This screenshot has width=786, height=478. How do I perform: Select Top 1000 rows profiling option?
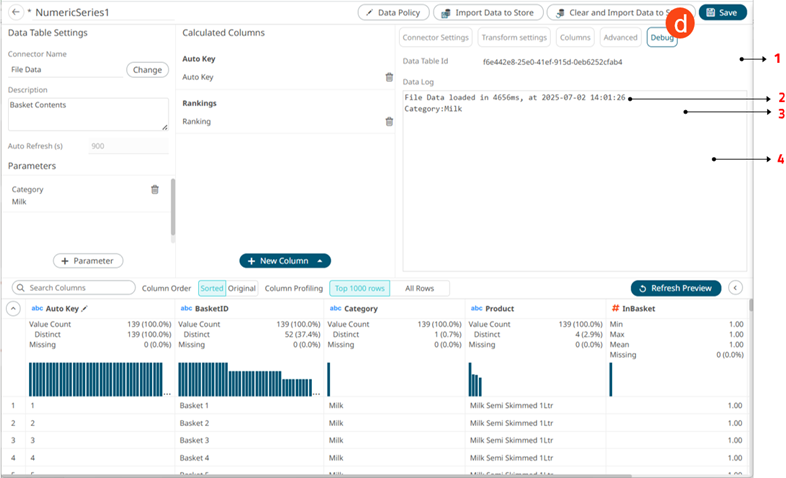point(359,288)
